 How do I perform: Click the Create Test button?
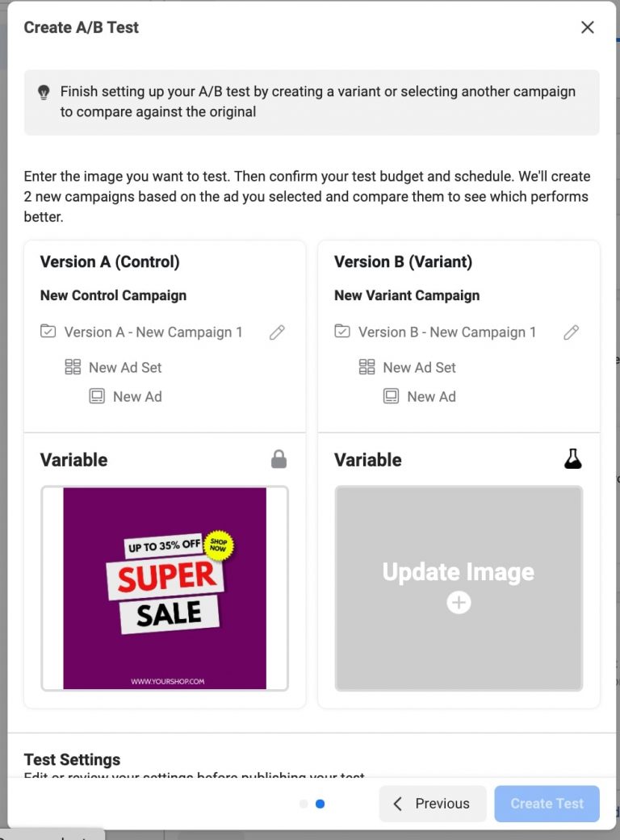[547, 804]
